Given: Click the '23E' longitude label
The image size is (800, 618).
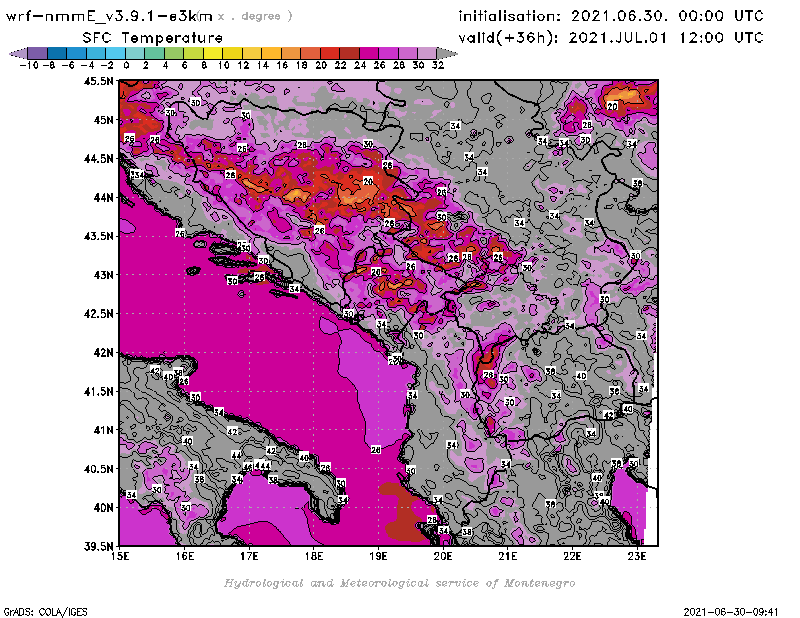Looking at the screenshot, I should click(637, 556).
